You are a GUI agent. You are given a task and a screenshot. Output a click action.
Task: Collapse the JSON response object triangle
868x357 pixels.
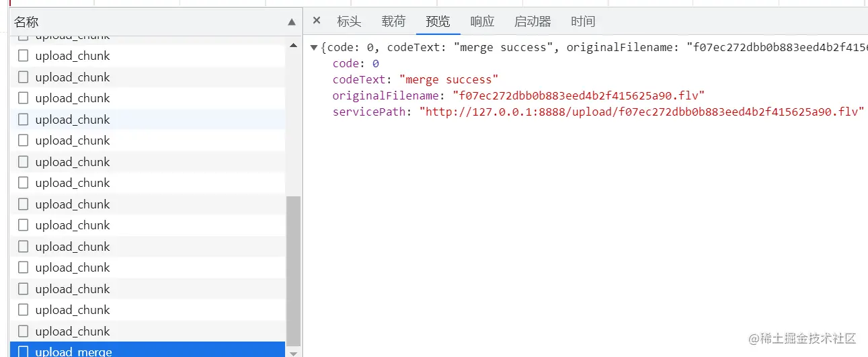click(314, 48)
